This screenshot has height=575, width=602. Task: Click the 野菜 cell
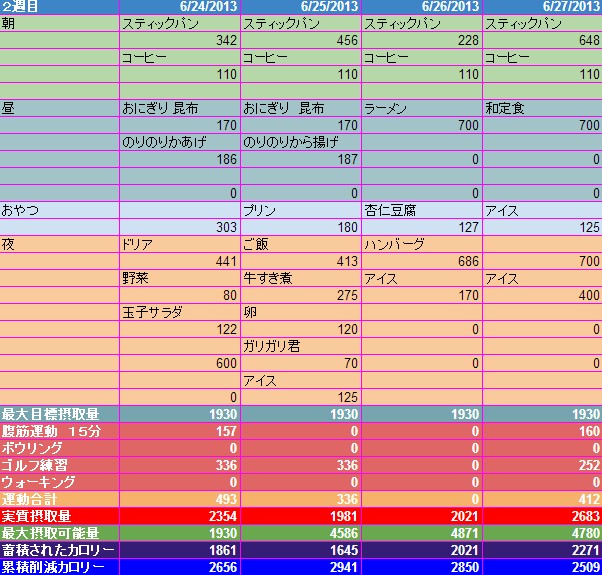coord(180,278)
